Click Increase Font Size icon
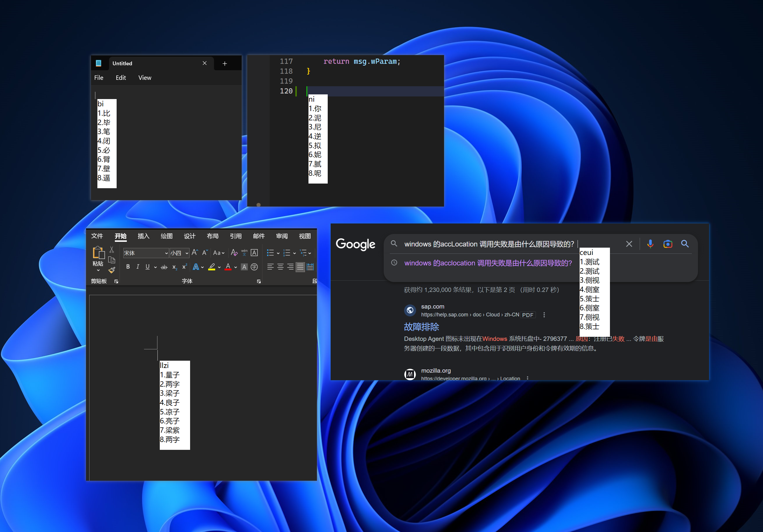The width and height of the screenshot is (763, 532). [x=195, y=253]
